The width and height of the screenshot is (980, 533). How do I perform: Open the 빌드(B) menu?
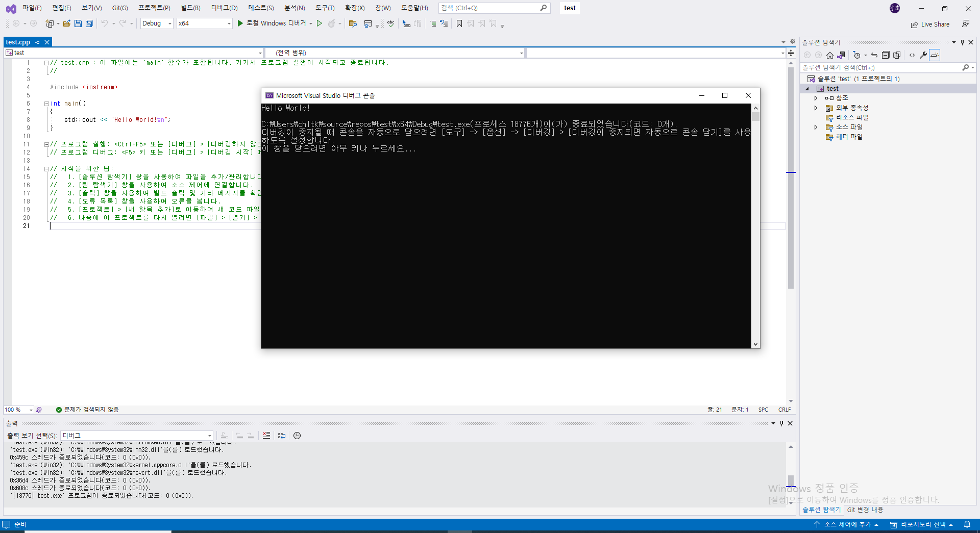190,8
